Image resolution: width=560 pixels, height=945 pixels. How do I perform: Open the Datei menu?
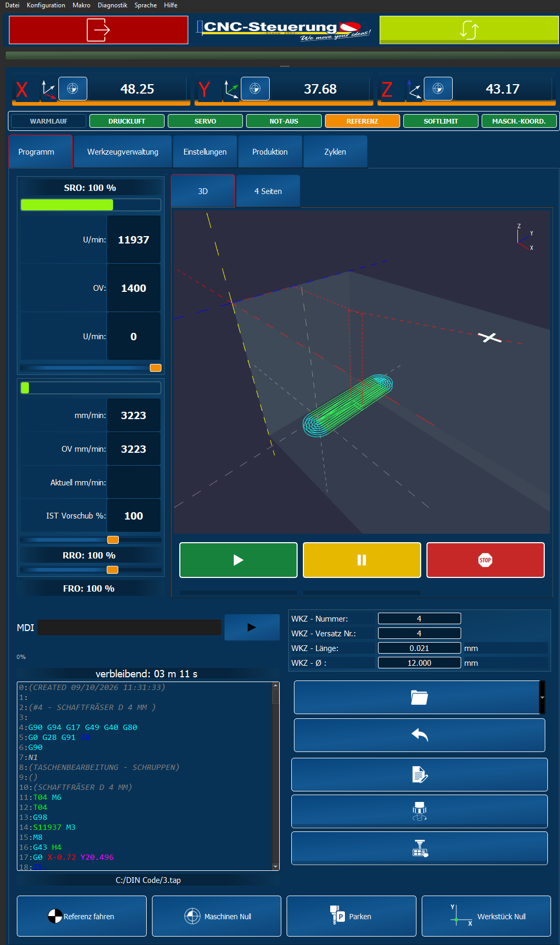(x=12, y=5)
